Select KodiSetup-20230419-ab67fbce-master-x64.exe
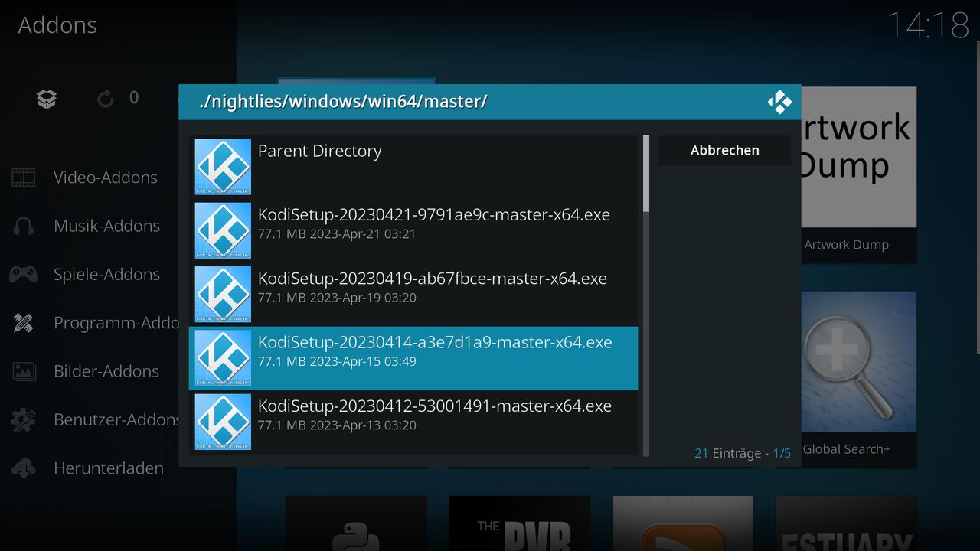This screenshot has width=980, height=551. (x=413, y=295)
